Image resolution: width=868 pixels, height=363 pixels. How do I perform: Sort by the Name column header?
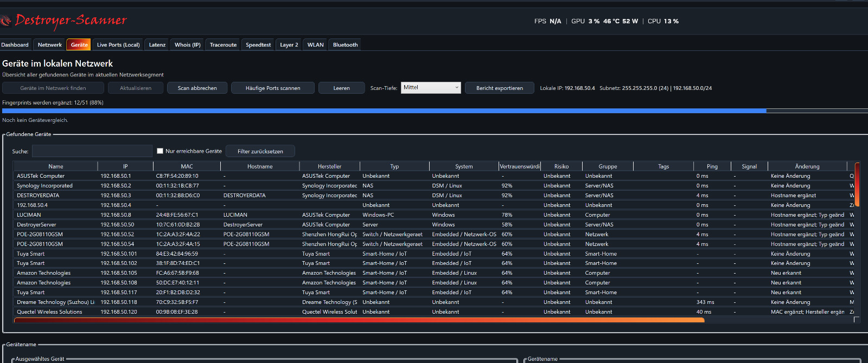coord(56,166)
